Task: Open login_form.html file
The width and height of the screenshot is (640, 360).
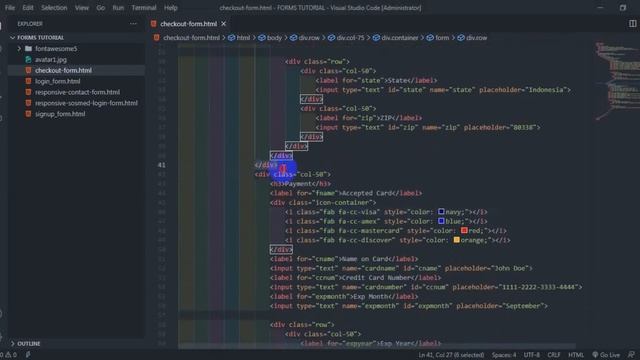Action: coord(58,81)
